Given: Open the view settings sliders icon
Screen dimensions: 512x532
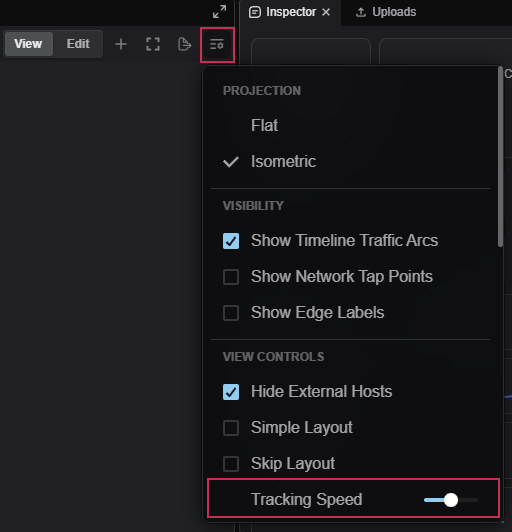Looking at the screenshot, I should [x=217, y=44].
